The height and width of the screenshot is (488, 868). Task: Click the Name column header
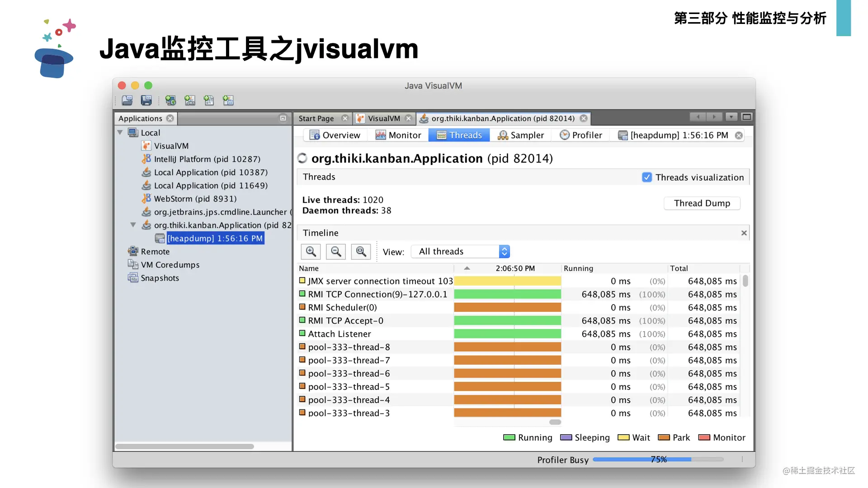point(375,268)
